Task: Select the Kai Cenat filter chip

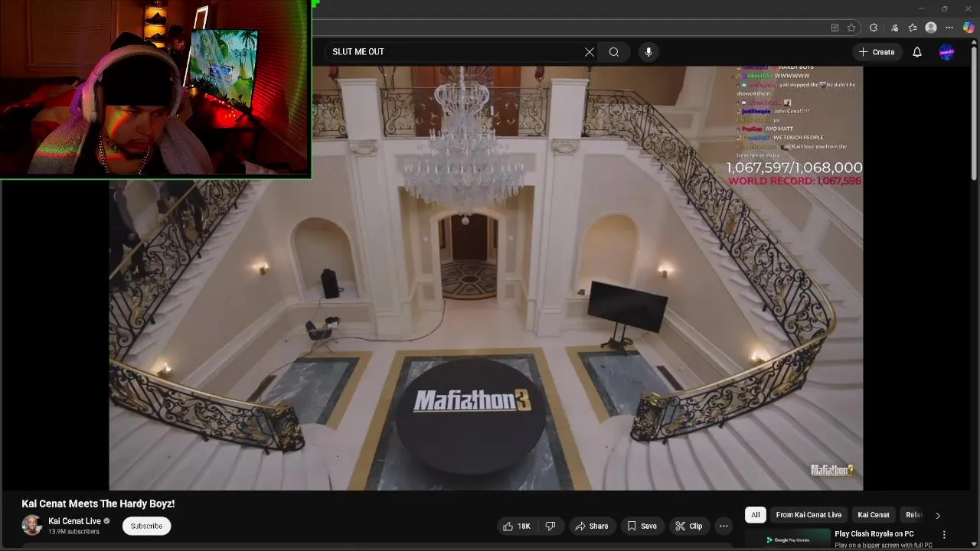Action: click(x=874, y=515)
